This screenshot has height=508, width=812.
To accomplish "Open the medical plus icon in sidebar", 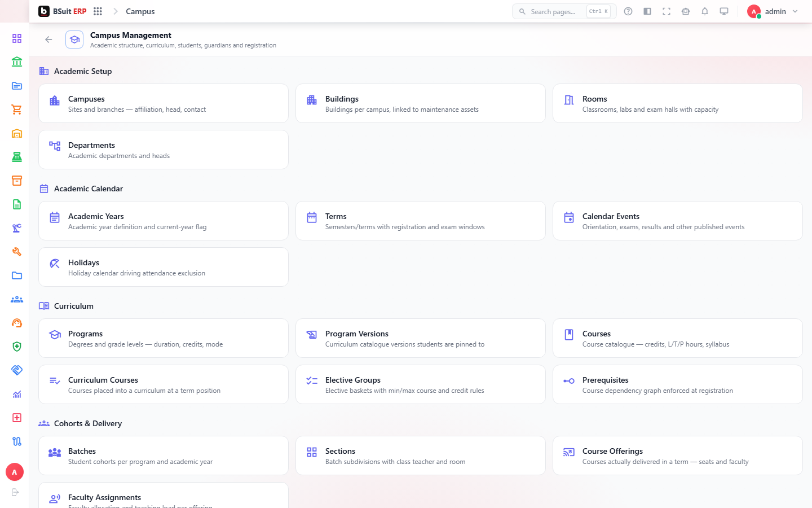I will click(x=17, y=418).
